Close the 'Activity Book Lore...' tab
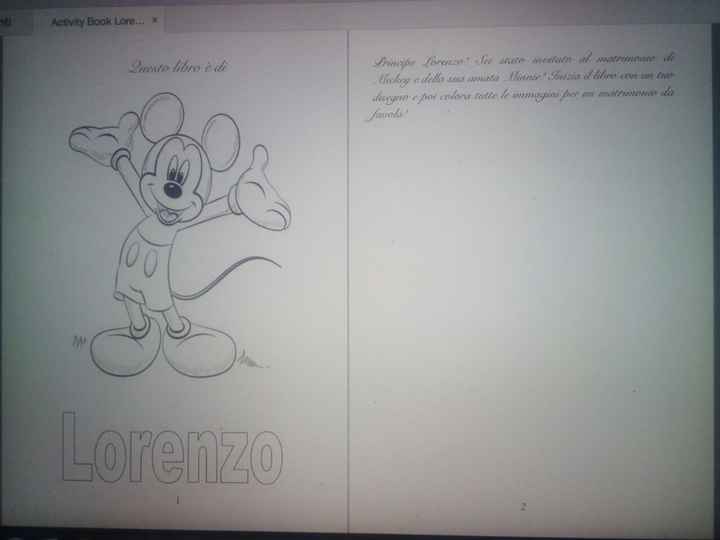Viewport: 720px width, 540px height. [155, 20]
